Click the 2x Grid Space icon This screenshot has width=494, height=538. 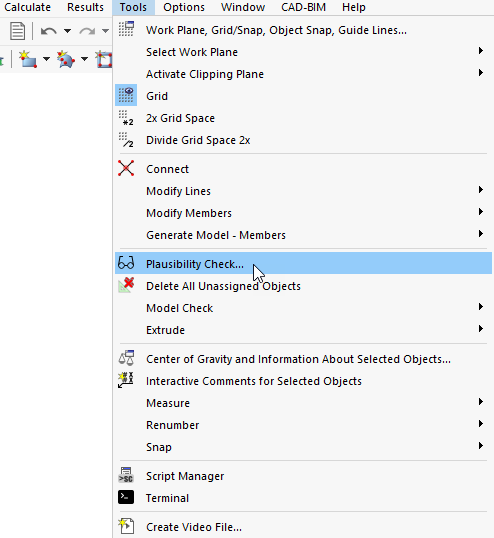(126, 118)
